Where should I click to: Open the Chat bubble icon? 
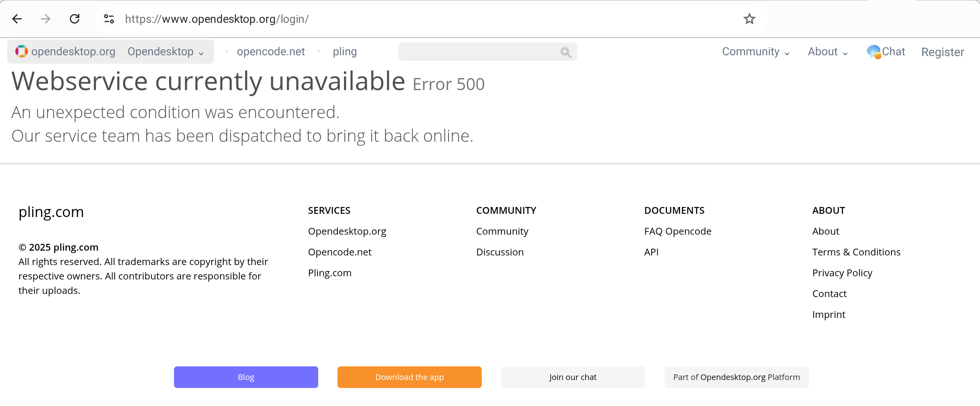(873, 52)
